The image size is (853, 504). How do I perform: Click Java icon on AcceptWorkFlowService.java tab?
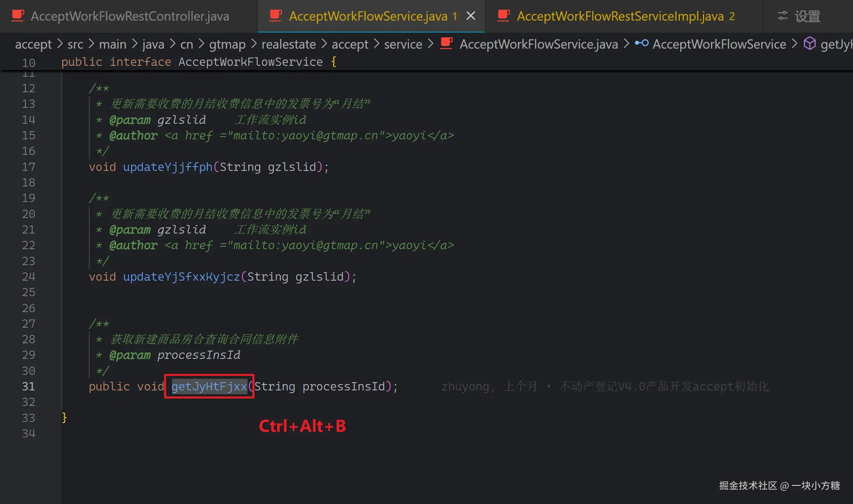(x=276, y=16)
